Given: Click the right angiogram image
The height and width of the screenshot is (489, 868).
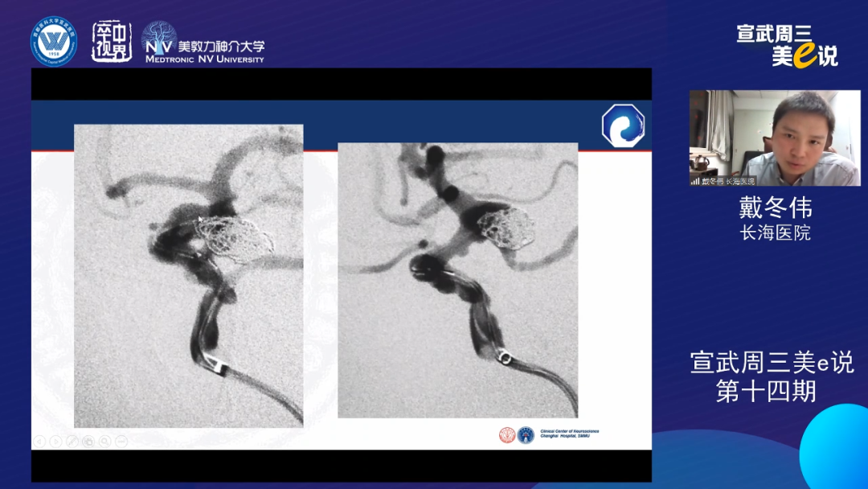Looking at the screenshot, I should [x=458, y=280].
